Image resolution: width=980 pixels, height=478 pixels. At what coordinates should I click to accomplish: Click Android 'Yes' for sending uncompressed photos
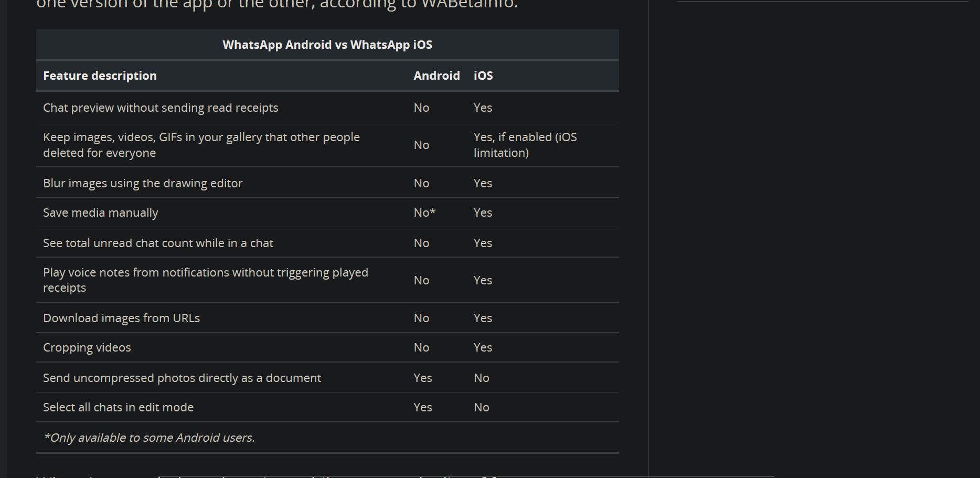[x=423, y=378]
